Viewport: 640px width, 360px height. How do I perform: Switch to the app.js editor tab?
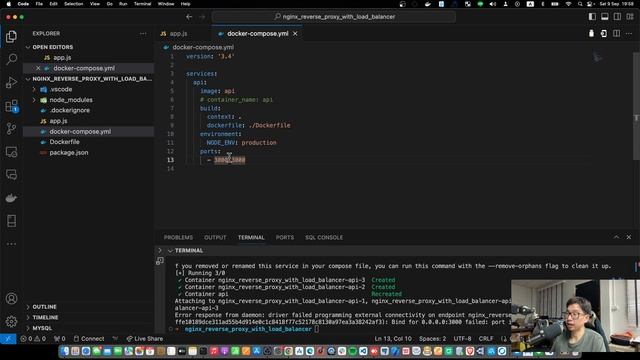coord(178,33)
